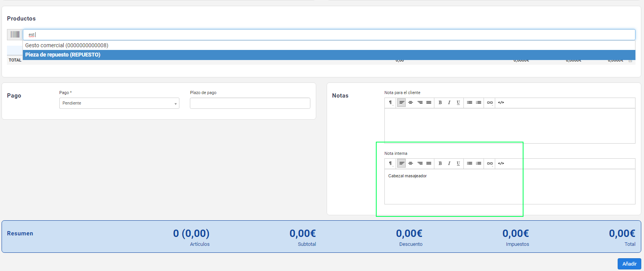Expand the Pago dropdown showing Pendiente

point(119,103)
